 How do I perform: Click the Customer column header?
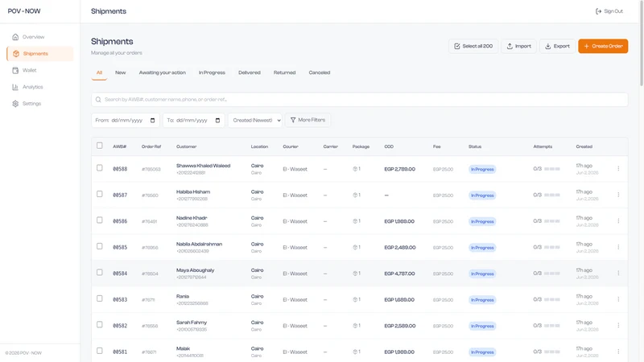(187, 146)
